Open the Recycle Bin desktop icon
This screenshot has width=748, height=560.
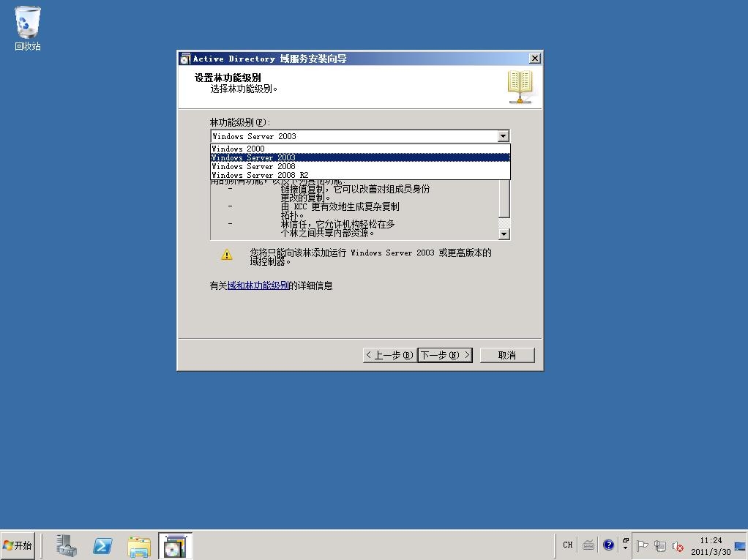tap(27, 29)
